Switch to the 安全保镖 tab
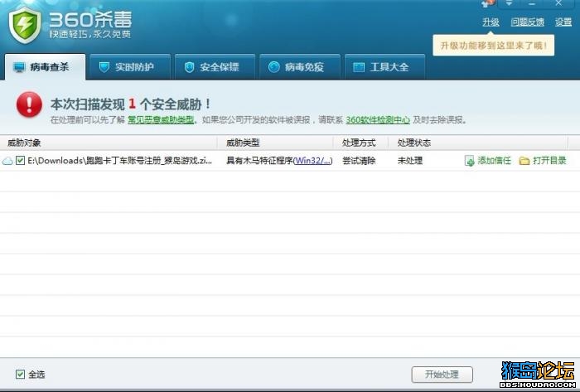The width and height of the screenshot is (580, 392). point(215,67)
